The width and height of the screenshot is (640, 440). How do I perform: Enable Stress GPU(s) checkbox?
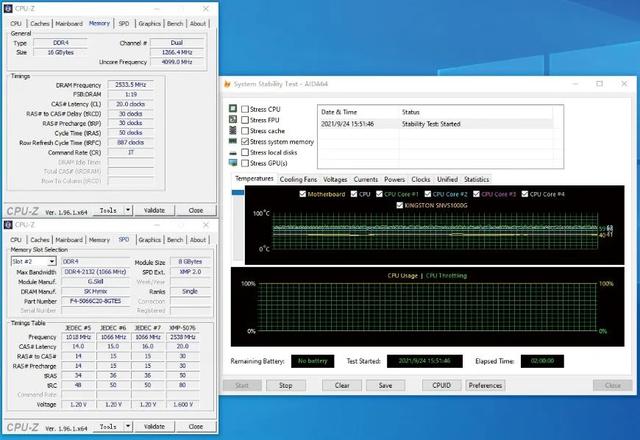[245, 163]
